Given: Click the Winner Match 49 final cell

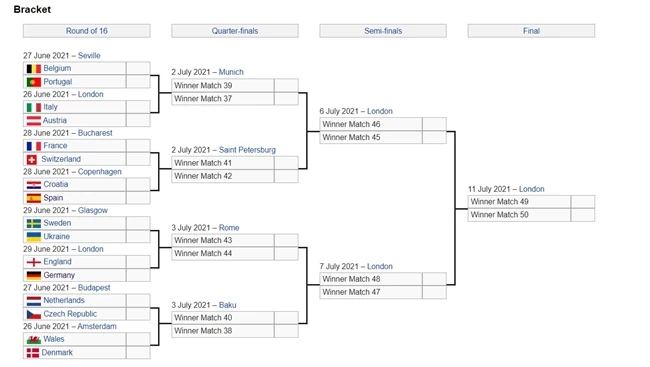Looking at the screenshot, I should click(519, 202).
